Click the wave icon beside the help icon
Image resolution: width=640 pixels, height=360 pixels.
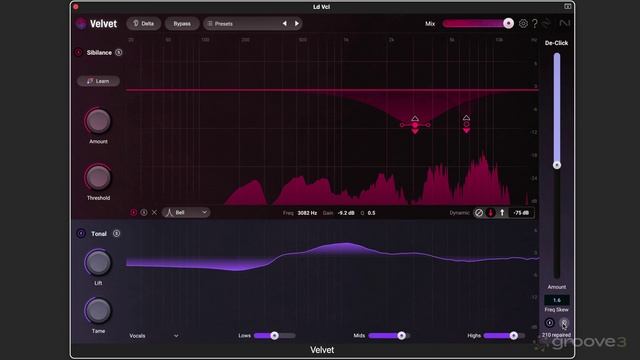tap(547, 24)
